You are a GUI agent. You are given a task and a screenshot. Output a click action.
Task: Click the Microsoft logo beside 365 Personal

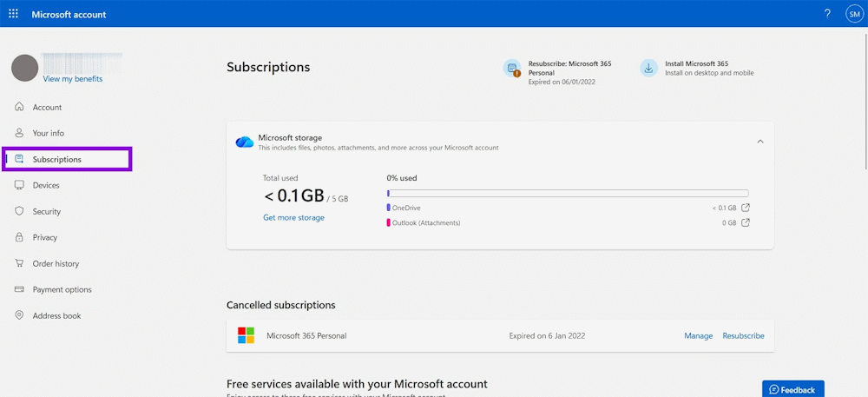(x=246, y=335)
